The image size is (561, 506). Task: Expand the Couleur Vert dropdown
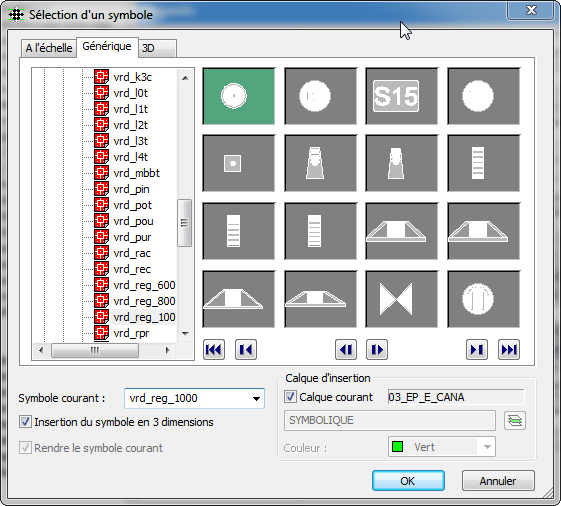click(487, 447)
